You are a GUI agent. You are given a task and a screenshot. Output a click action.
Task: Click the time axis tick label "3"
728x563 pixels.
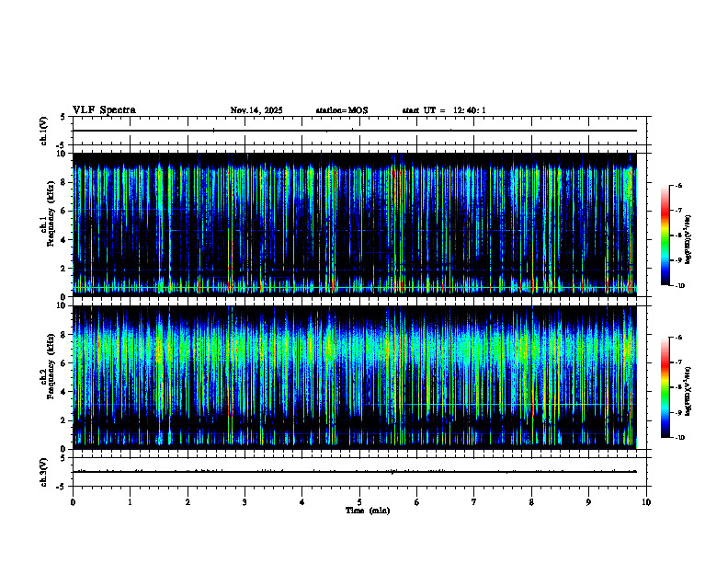click(245, 502)
